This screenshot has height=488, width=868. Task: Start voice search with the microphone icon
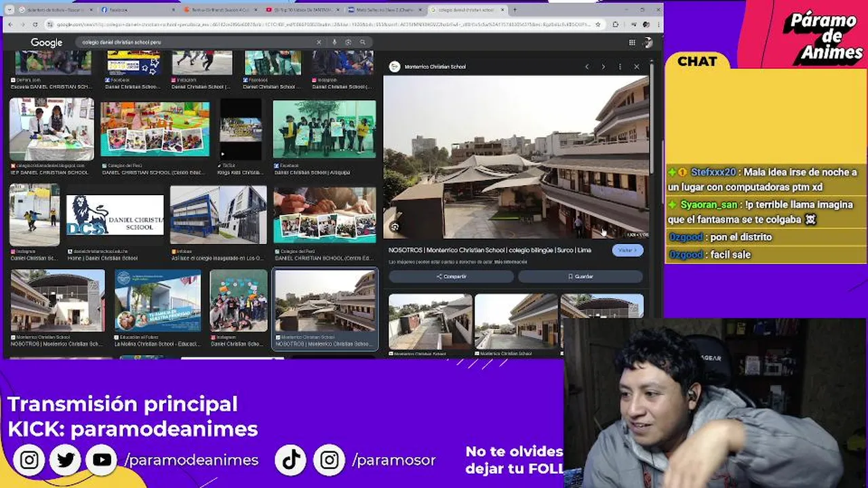(x=334, y=42)
